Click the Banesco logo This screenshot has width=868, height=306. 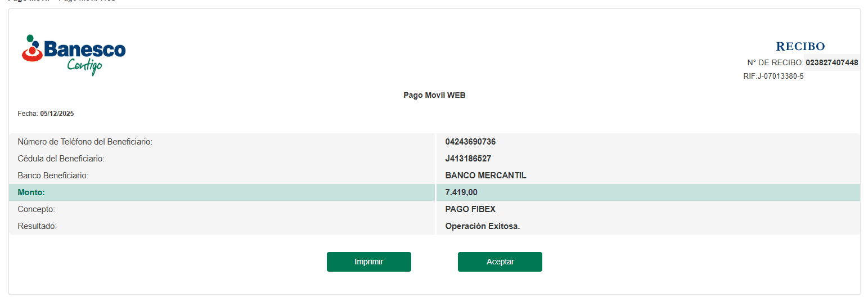pyautogui.click(x=74, y=54)
